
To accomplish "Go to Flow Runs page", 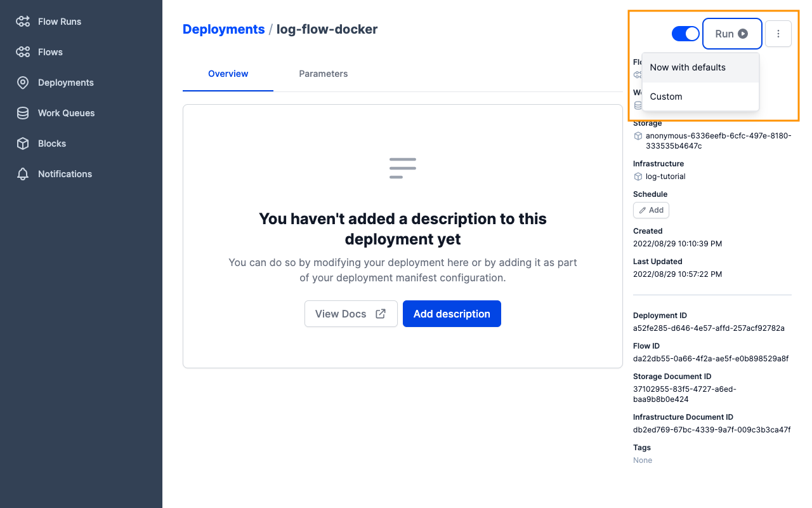I will [x=60, y=22].
